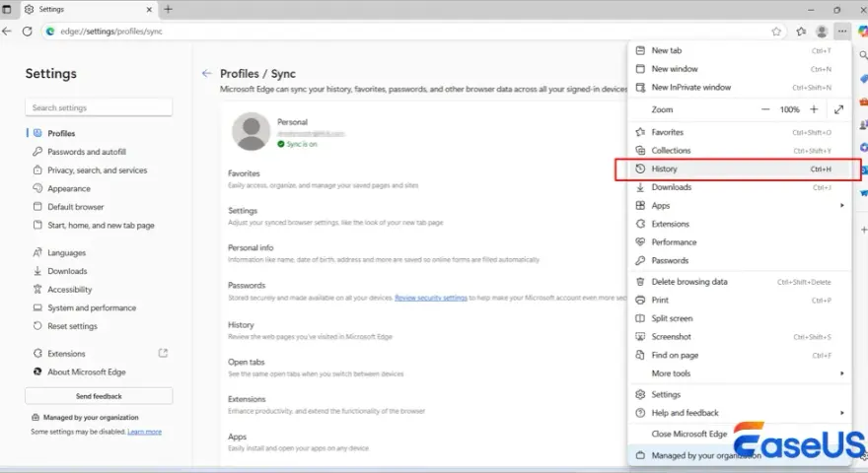Open Extensions in settings sidebar
The image size is (868, 473).
(x=66, y=354)
